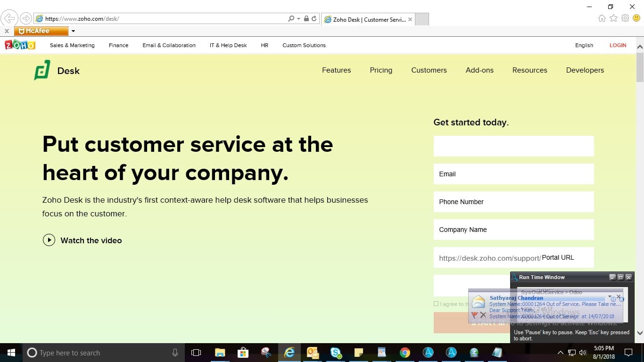Click the Email input field
Image resolution: width=644 pixels, height=362 pixels.
pos(514,174)
